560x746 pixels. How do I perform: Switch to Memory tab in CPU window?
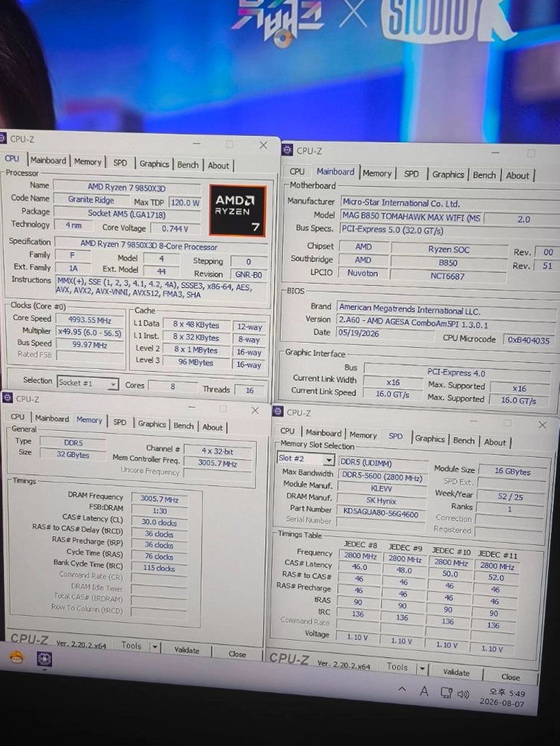(87, 162)
